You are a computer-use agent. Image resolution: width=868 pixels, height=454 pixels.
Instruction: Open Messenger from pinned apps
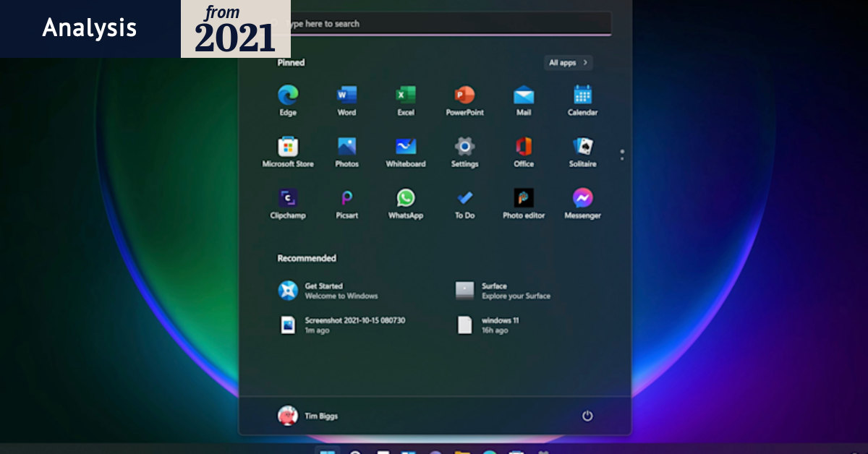[x=582, y=203]
